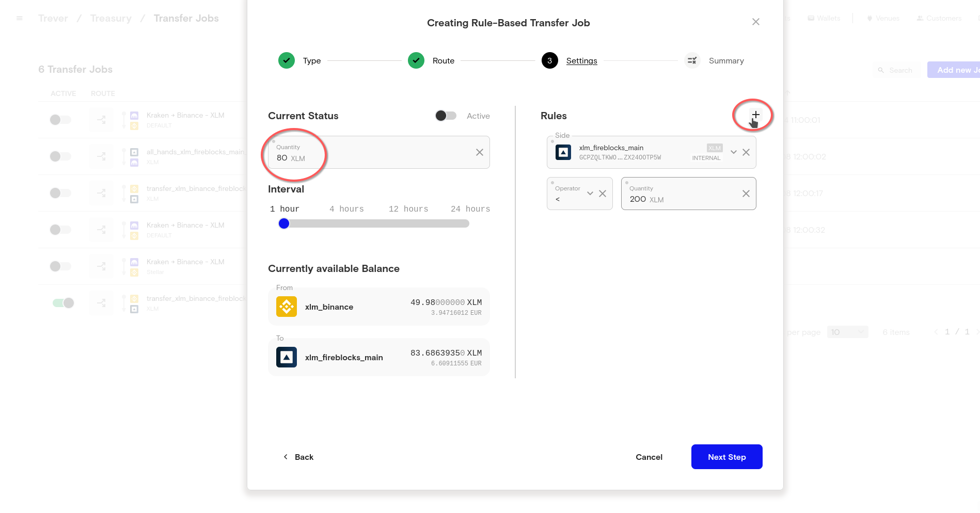This screenshot has height=513, width=980.
Task: Open the items per page dropdown
Action: (847, 332)
